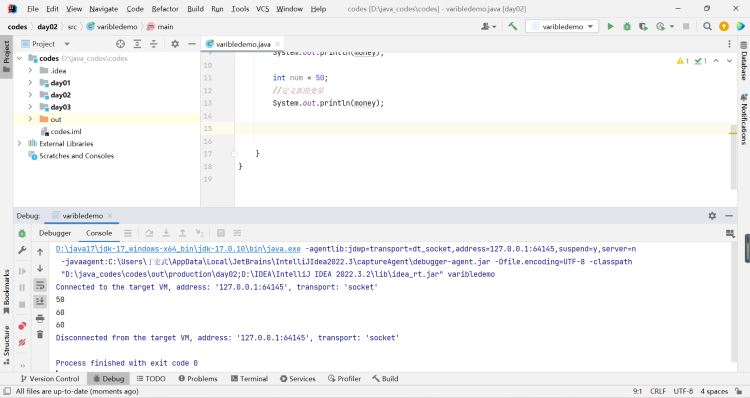Close varibledemo.java editor tab

[x=277, y=44]
